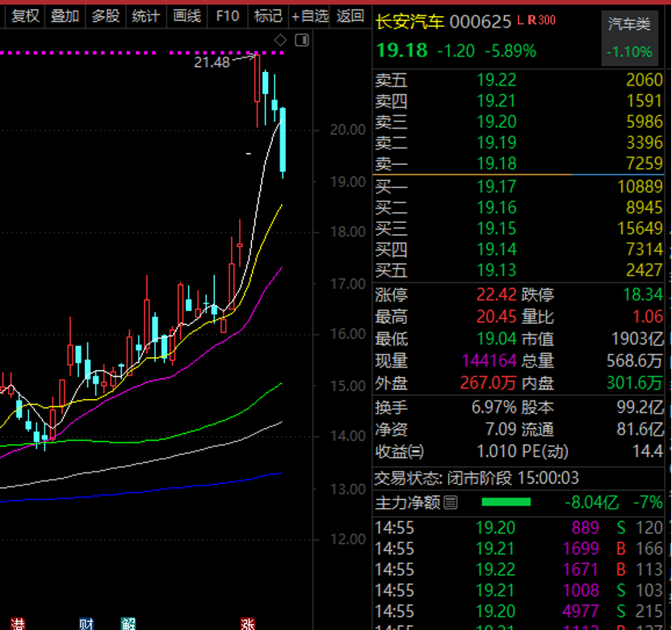The image size is (672, 630).
Task: Click the 解 marker at chart bottom
Action: pyautogui.click(x=128, y=624)
